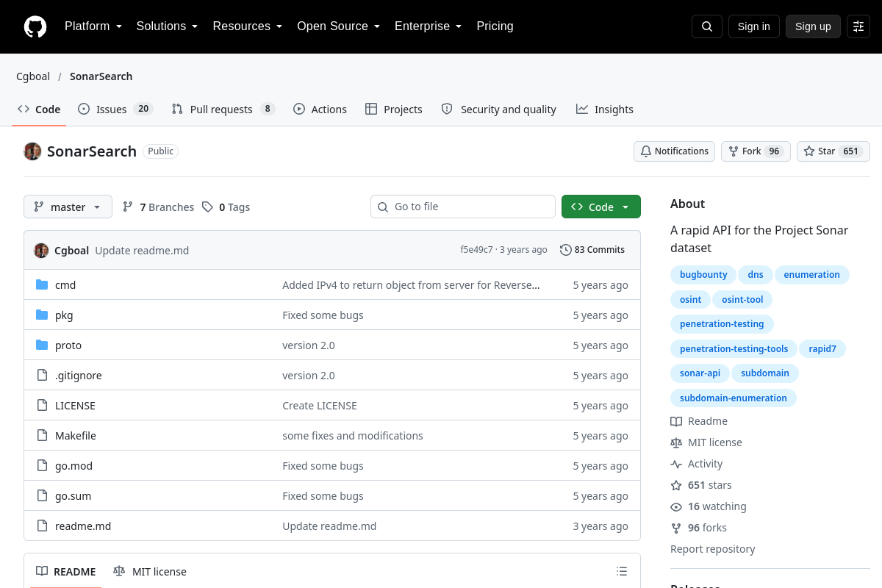Viewport: 882px width, 588px height.
Task: Open Cgboal's avatar next to repository name
Action: click(x=32, y=151)
